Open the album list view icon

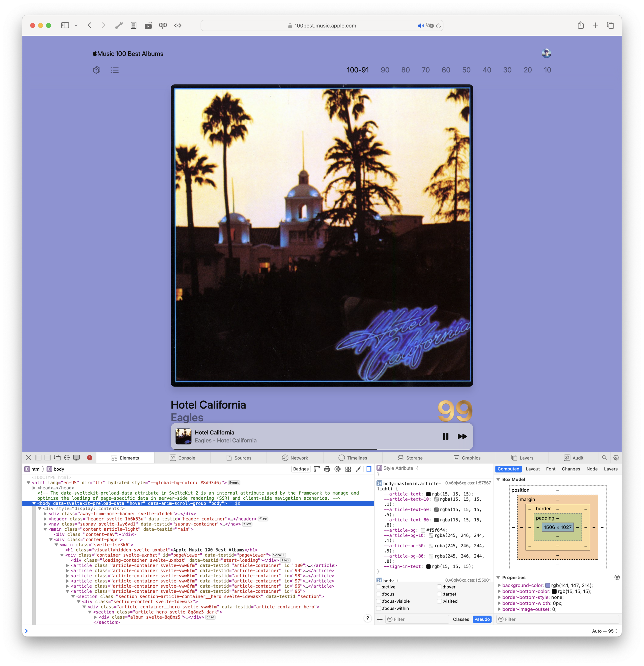[x=115, y=70]
